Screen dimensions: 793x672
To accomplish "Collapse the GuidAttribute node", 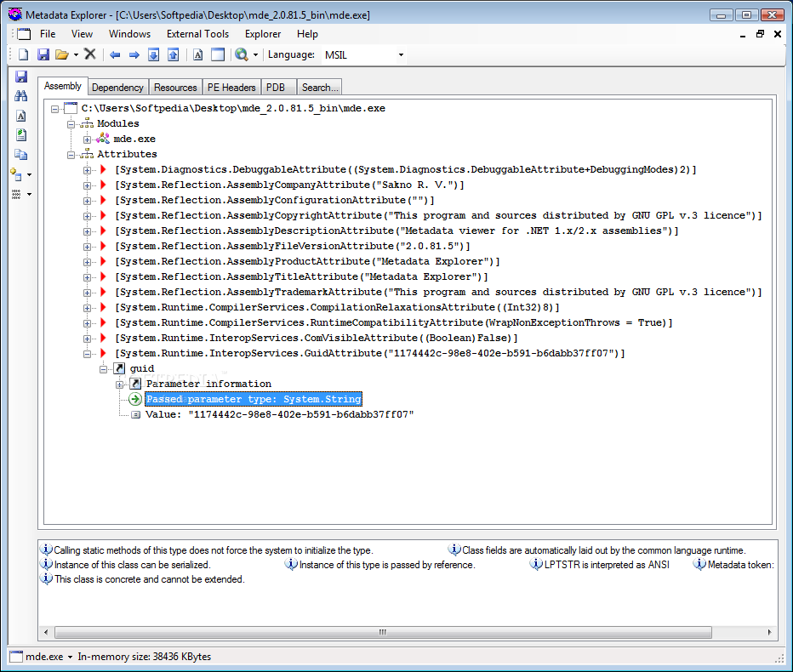I will pos(87,354).
